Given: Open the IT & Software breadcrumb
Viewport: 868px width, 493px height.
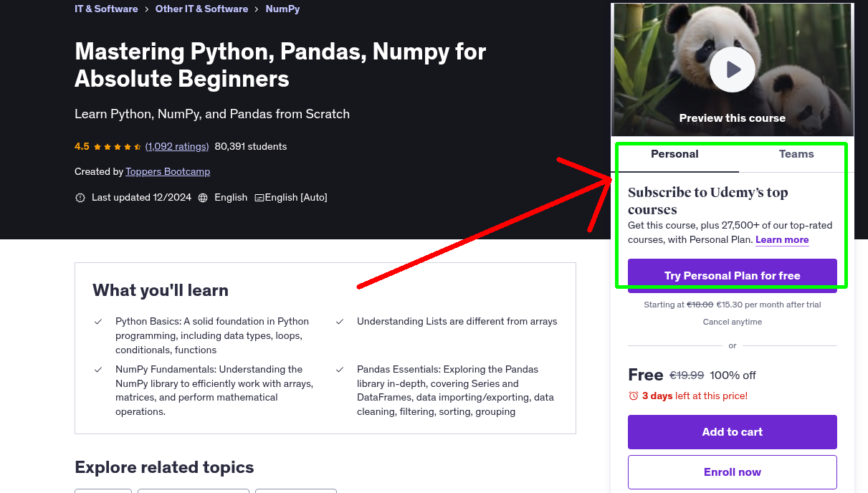Looking at the screenshot, I should click(x=106, y=9).
